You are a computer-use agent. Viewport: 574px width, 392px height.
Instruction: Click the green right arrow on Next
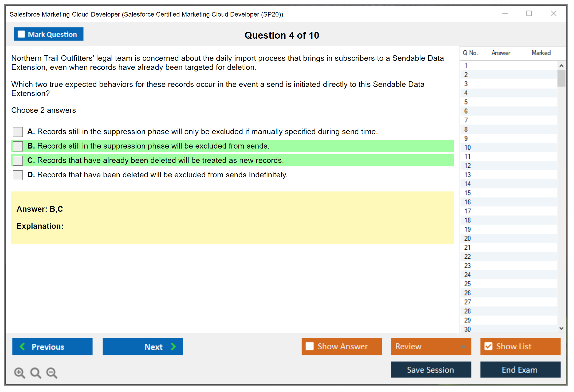(x=174, y=346)
